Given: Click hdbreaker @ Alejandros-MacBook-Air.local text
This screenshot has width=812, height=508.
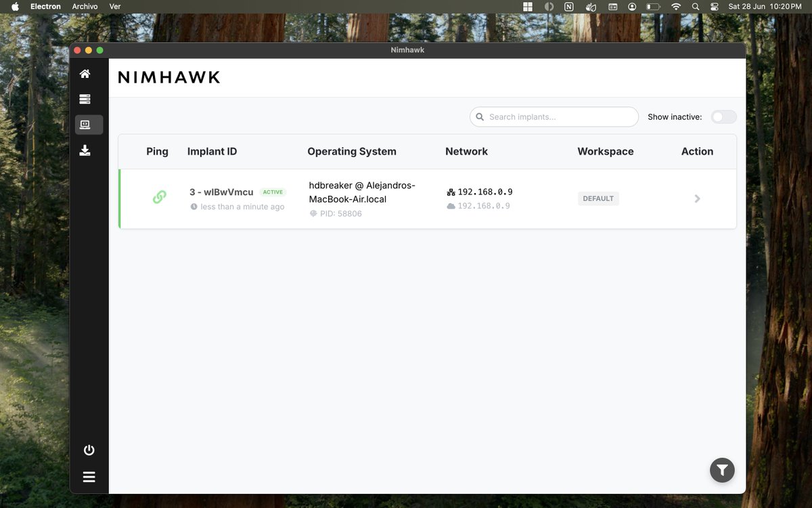Looking at the screenshot, I should click(x=362, y=192).
